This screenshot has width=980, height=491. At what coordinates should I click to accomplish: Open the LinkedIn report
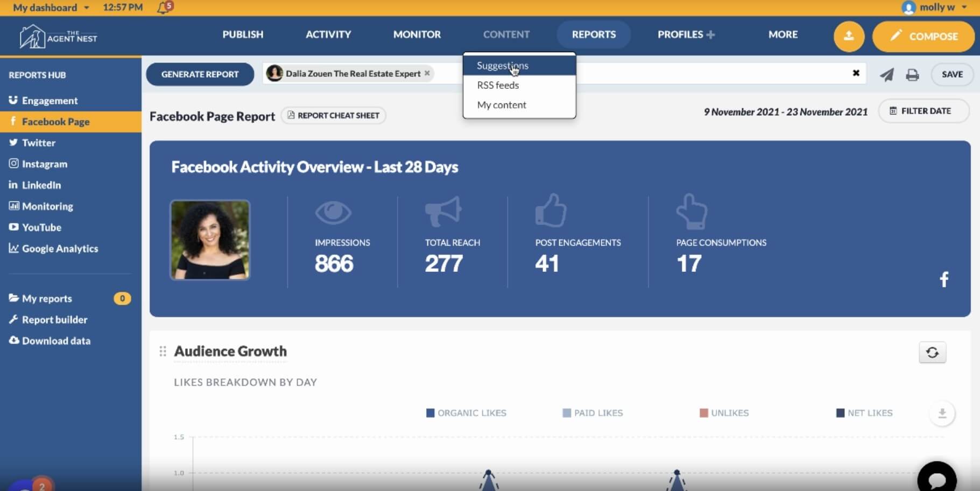click(70, 185)
